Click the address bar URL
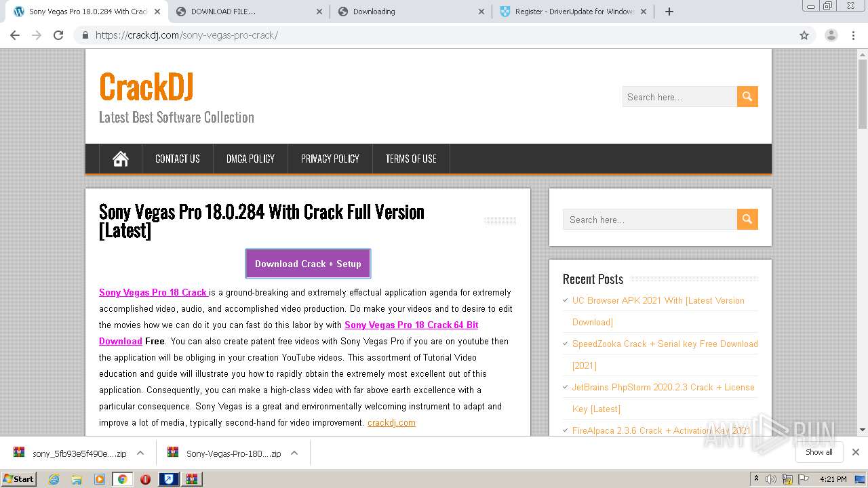868x488 pixels. pyautogui.click(x=186, y=35)
